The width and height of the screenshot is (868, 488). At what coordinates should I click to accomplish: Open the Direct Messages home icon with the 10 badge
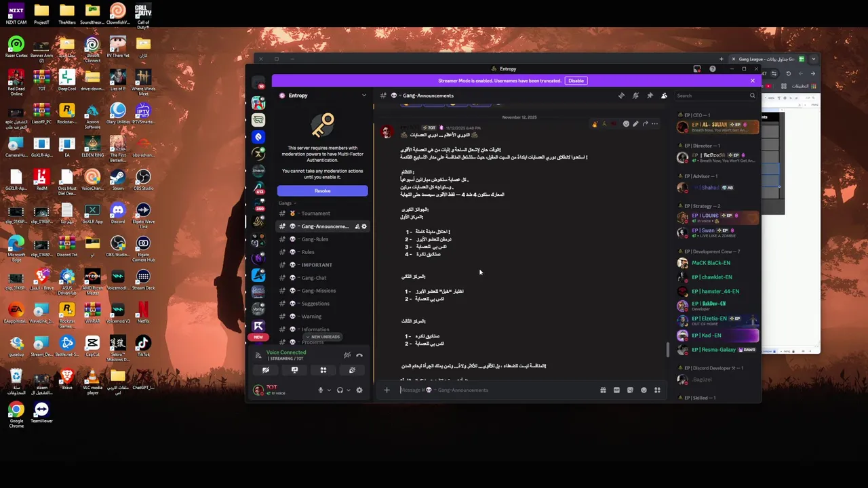pyautogui.click(x=258, y=83)
